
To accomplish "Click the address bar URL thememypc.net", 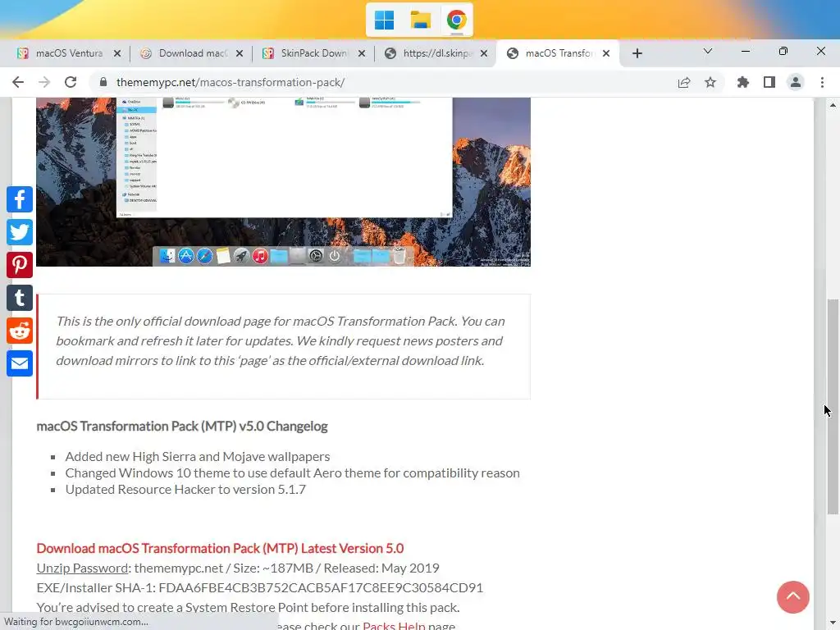I will pos(231,83).
